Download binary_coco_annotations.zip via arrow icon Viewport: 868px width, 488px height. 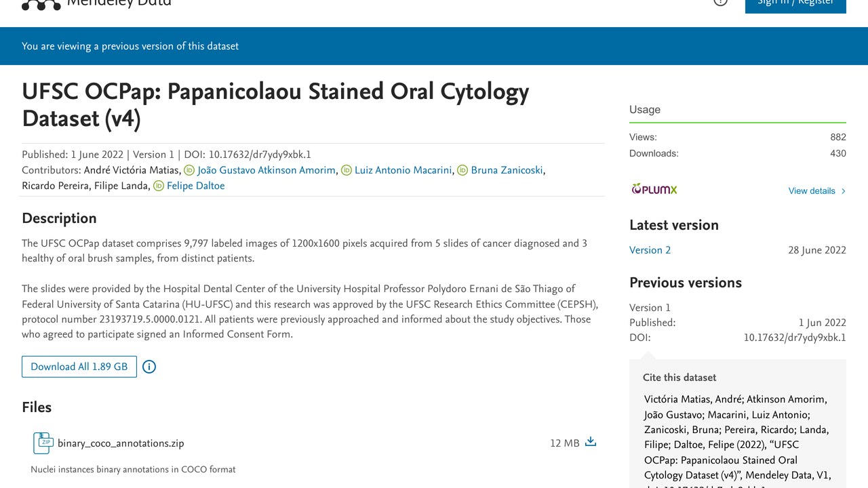(591, 442)
